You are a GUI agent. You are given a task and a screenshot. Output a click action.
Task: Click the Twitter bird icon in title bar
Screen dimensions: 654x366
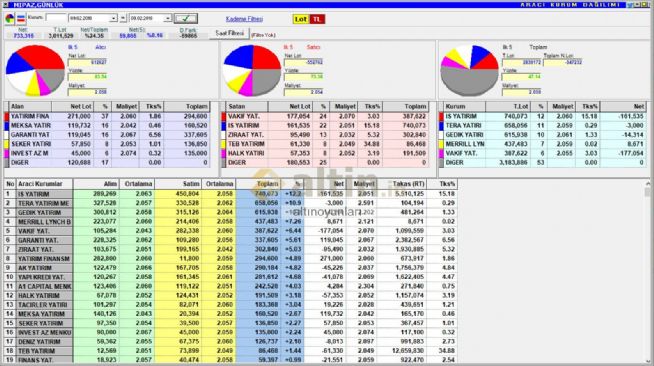(x=630, y=5)
